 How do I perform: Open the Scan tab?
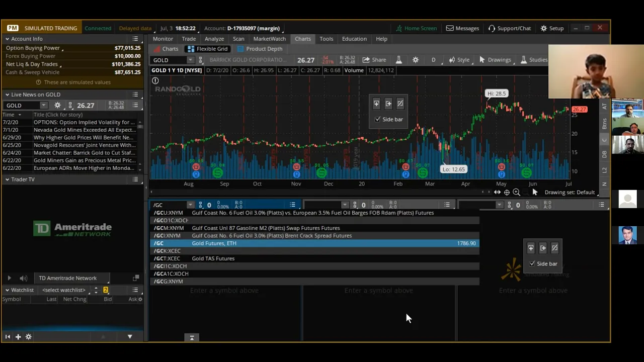click(238, 39)
